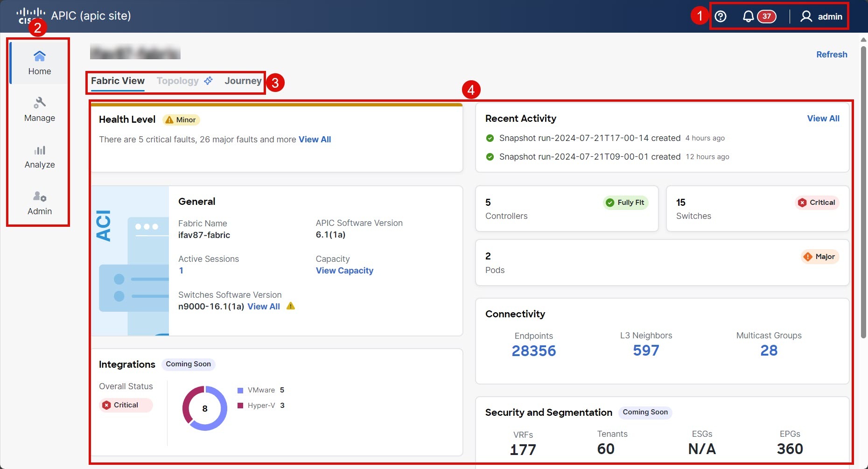Open View All in Recent Activity
Viewport: 868px width, 469px height.
823,119
